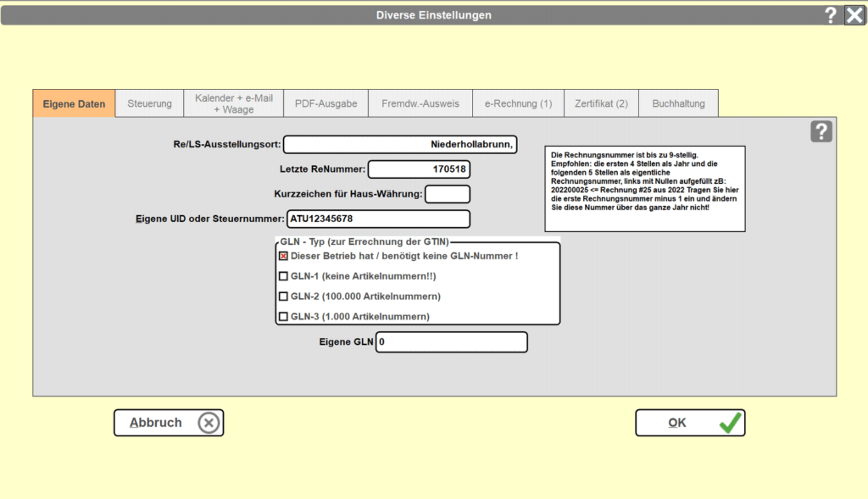Click the title bar help question mark icon
Viewport: 868px width, 499px height.
click(x=831, y=15)
